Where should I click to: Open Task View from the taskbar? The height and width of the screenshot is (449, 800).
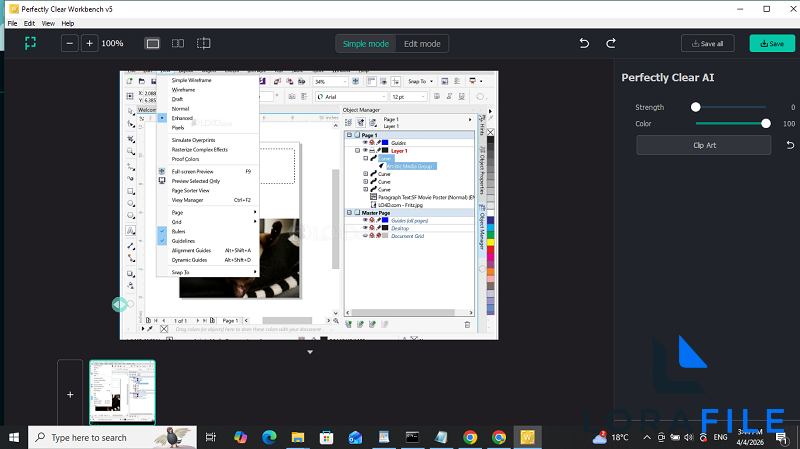(x=211, y=437)
